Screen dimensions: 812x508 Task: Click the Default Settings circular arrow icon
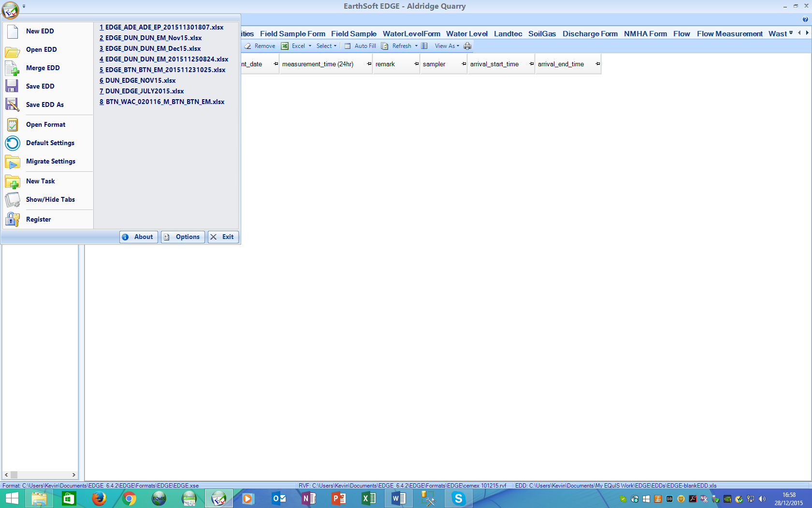point(13,143)
